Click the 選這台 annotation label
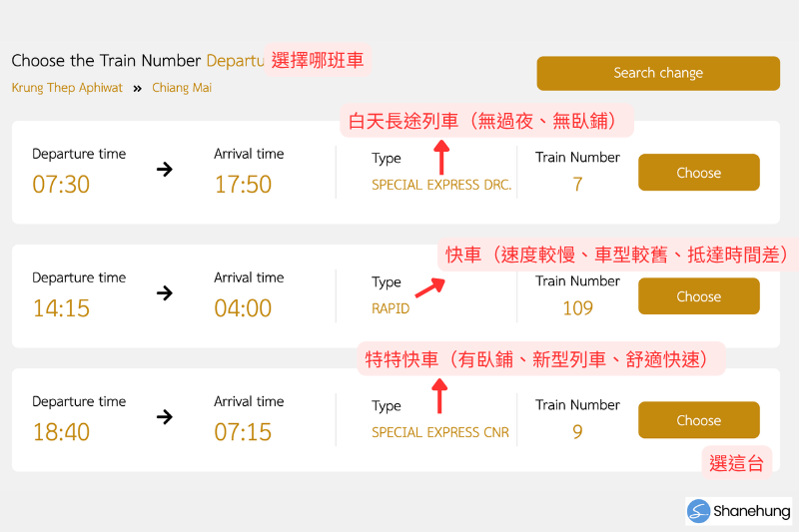This screenshot has height=532, width=799. tap(737, 463)
